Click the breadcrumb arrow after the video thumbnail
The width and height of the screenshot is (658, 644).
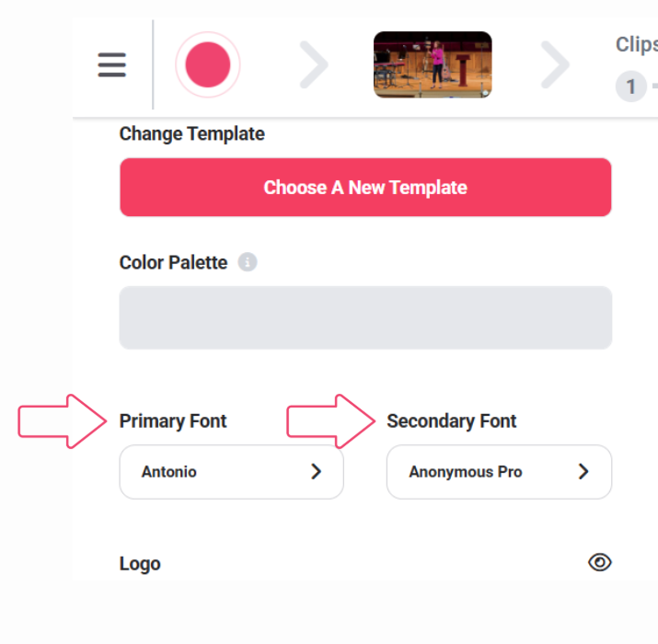[x=555, y=64]
